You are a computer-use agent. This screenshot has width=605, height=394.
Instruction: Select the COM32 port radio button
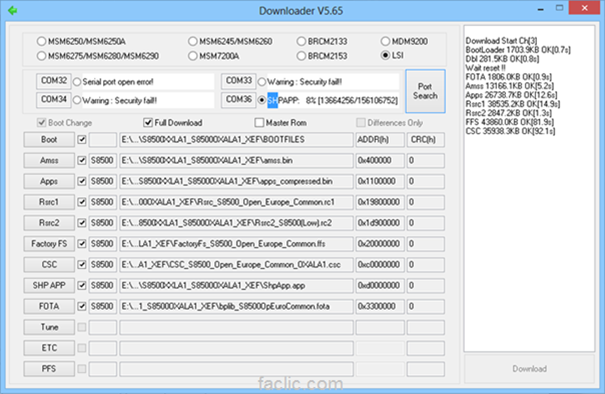click(77, 82)
